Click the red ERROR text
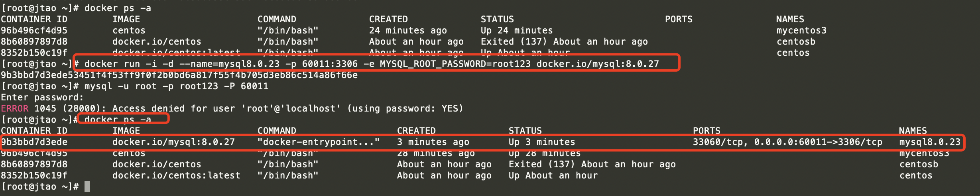Image resolution: width=980 pixels, height=196 pixels. click(15, 108)
